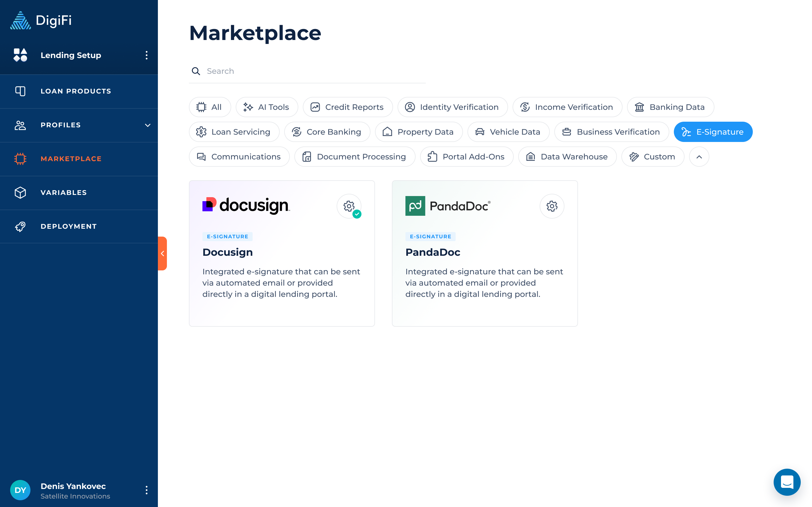812x507 pixels.
Task: Click the DigiFi logo
Action: tap(41, 21)
